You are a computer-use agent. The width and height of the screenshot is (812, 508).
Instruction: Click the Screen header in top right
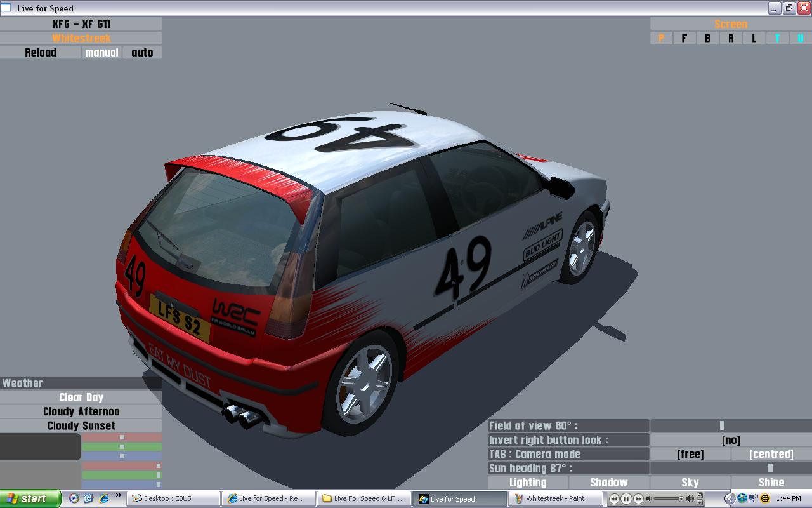pos(731,23)
